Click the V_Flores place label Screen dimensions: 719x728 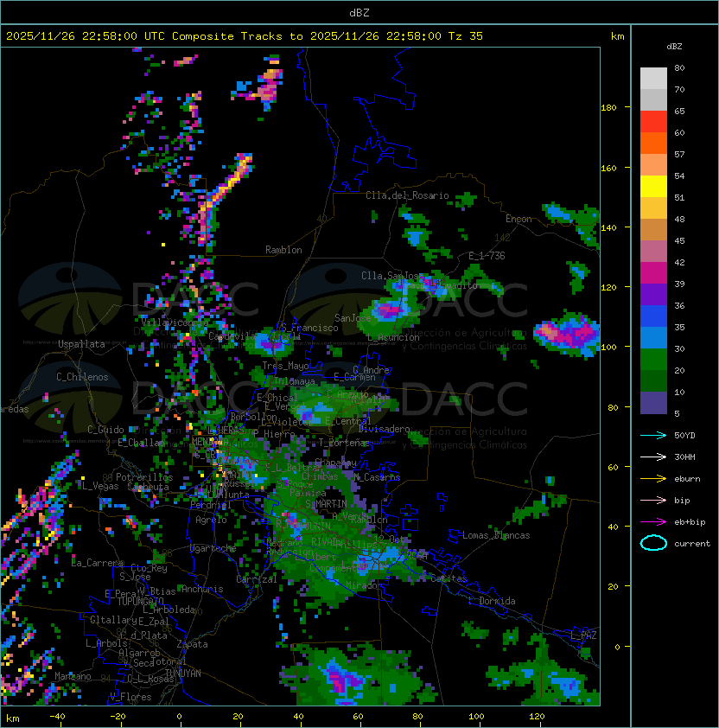pos(130,697)
